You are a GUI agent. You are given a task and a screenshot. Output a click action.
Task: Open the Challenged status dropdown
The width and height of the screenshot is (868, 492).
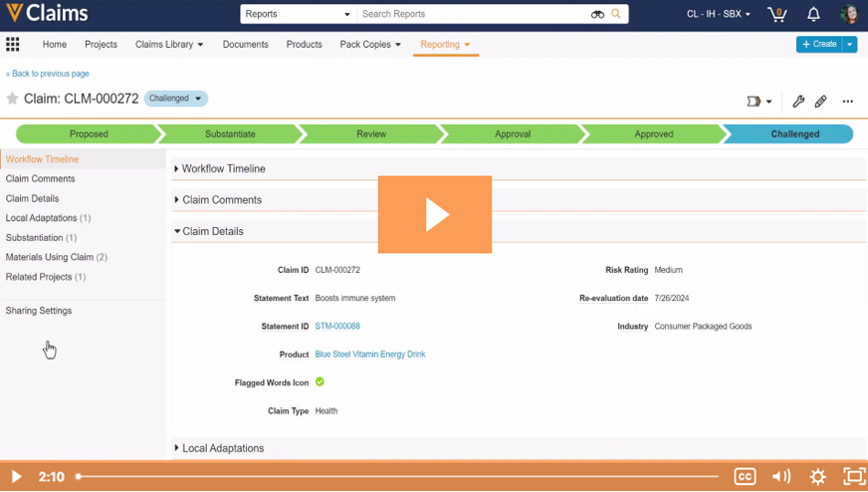tap(175, 99)
